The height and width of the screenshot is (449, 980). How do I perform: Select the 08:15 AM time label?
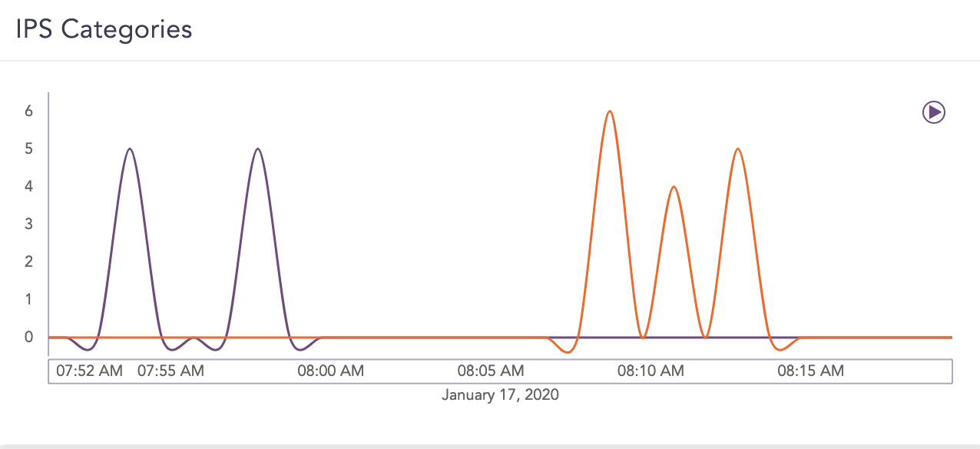tap(810, 371)
